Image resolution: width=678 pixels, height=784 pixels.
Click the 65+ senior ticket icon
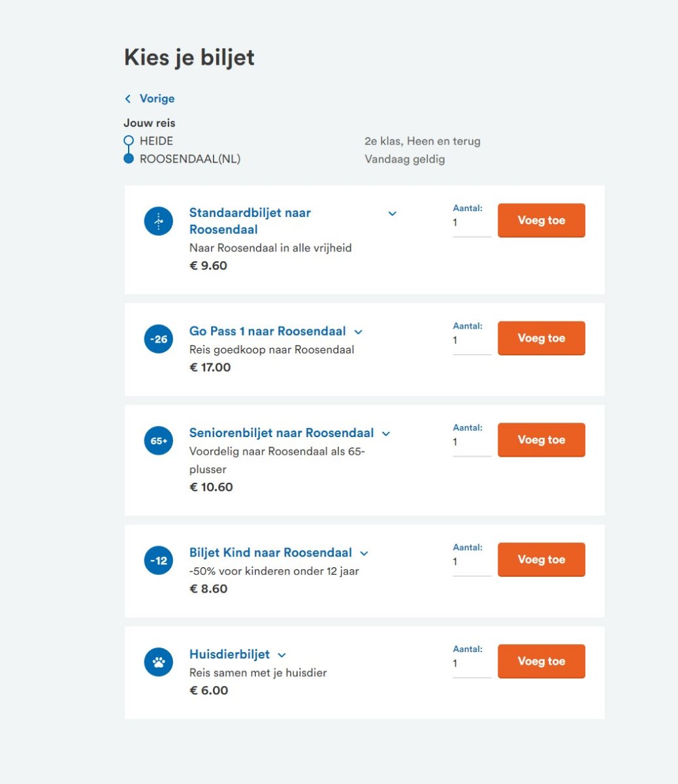click(x=159, y=441)
